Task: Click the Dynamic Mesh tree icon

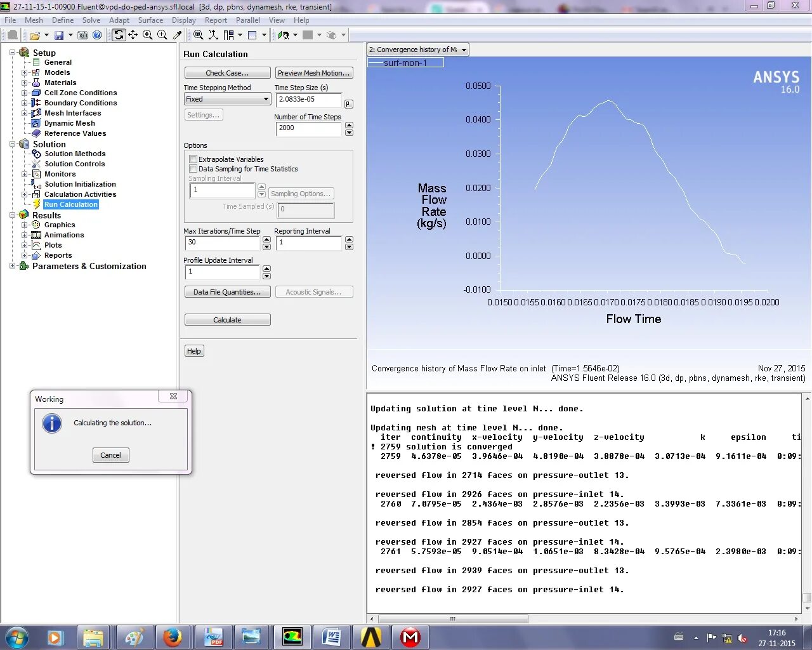Action: (x=37, y=123)
